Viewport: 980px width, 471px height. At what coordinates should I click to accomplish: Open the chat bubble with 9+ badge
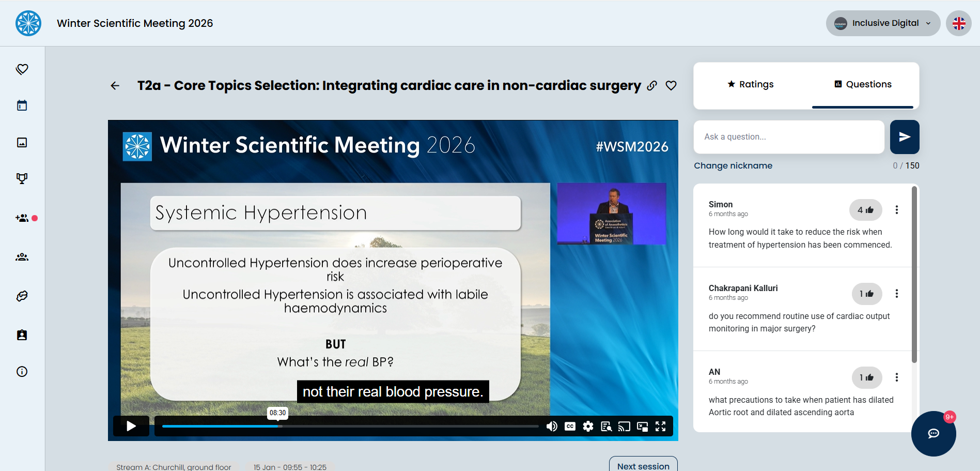pos(934,433)
